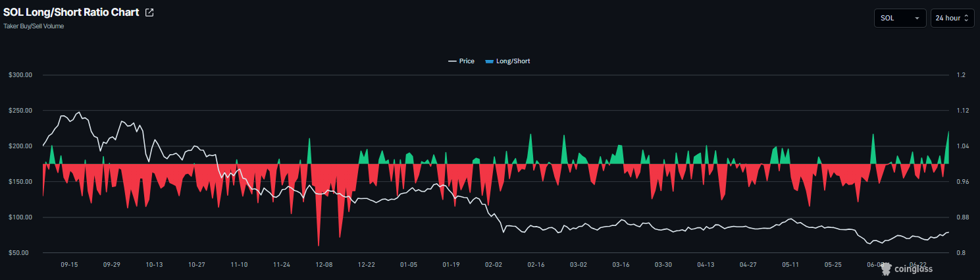Select the 12-08 date label on axis
980x280 pixels.
pos(324,264)
